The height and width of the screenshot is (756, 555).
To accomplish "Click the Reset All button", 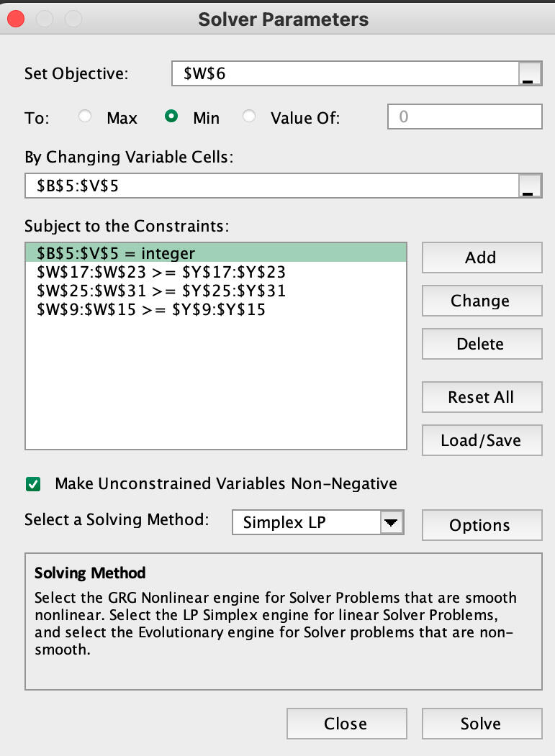I will tap(481, 397).
